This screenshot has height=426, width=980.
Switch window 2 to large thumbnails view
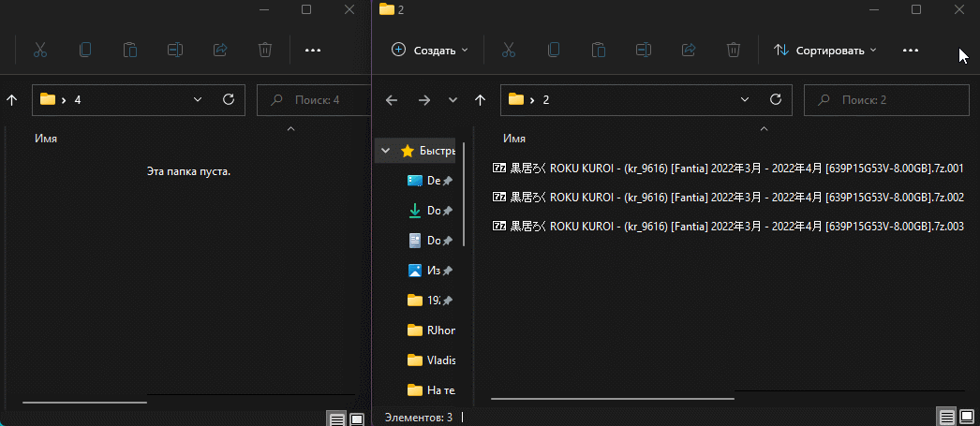[966, 418]
